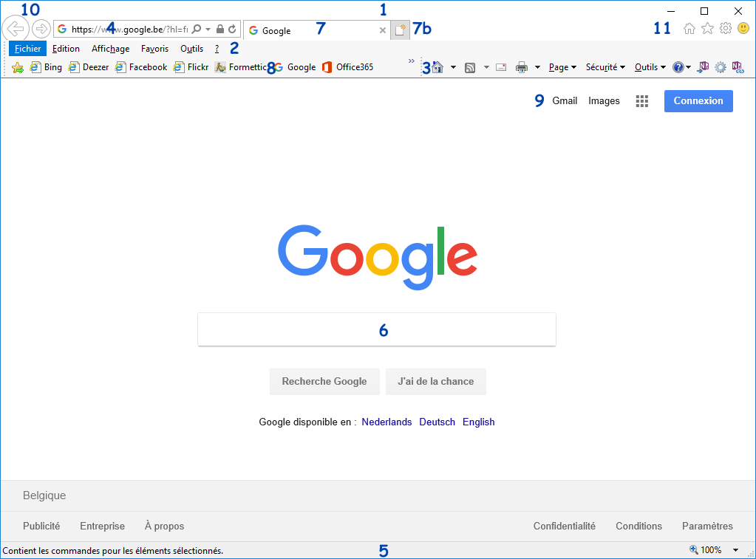Click the 100% zoom level text
The height and width of the screenshot is (559, 756).
click(711, 550)
